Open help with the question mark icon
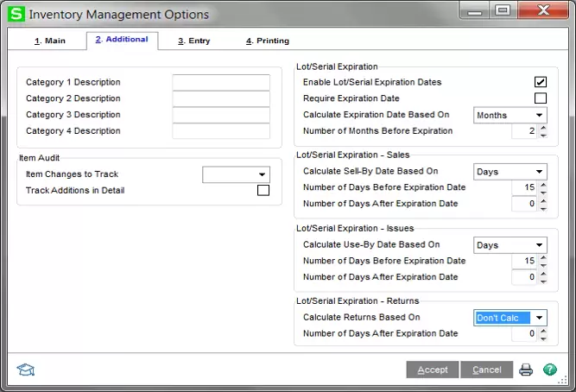This screenshot has height=392, width=576. [x=550, y=370]
